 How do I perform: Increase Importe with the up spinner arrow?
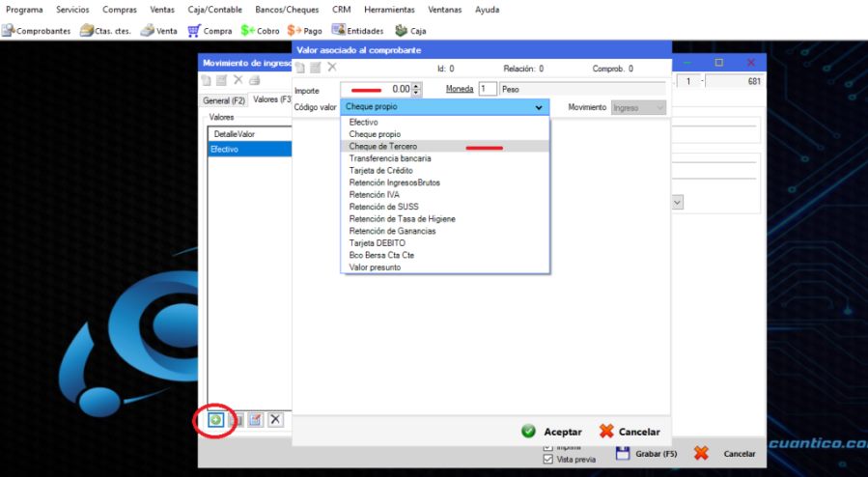coord(417,86)
